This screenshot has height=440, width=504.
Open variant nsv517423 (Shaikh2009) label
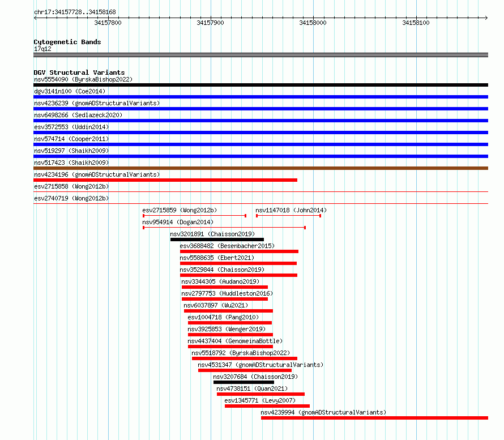point(71,163)
